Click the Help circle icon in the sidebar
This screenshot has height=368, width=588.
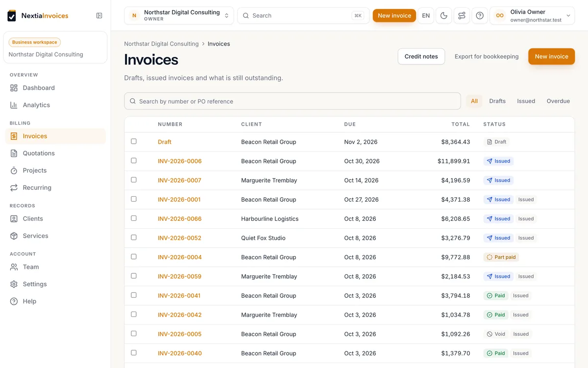click(x=14, y=301)
